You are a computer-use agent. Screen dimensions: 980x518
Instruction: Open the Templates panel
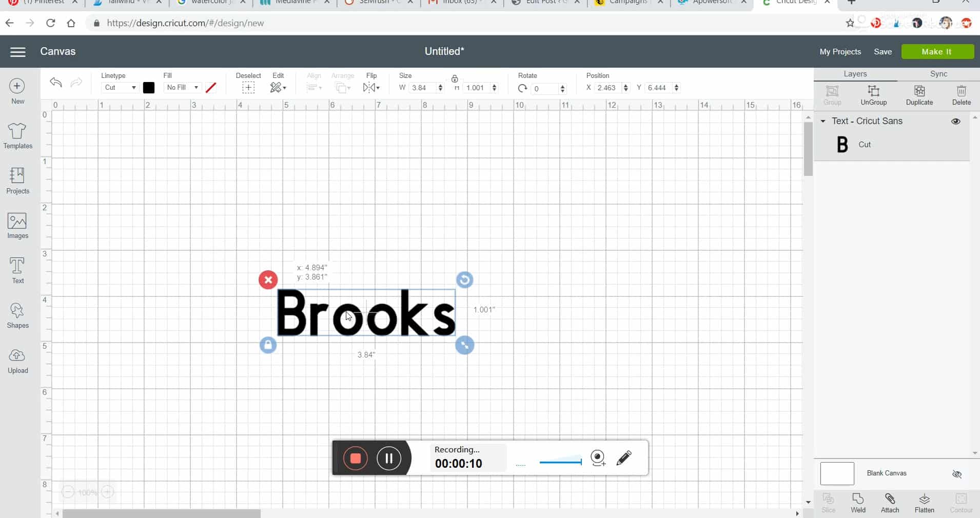(17, 136)
